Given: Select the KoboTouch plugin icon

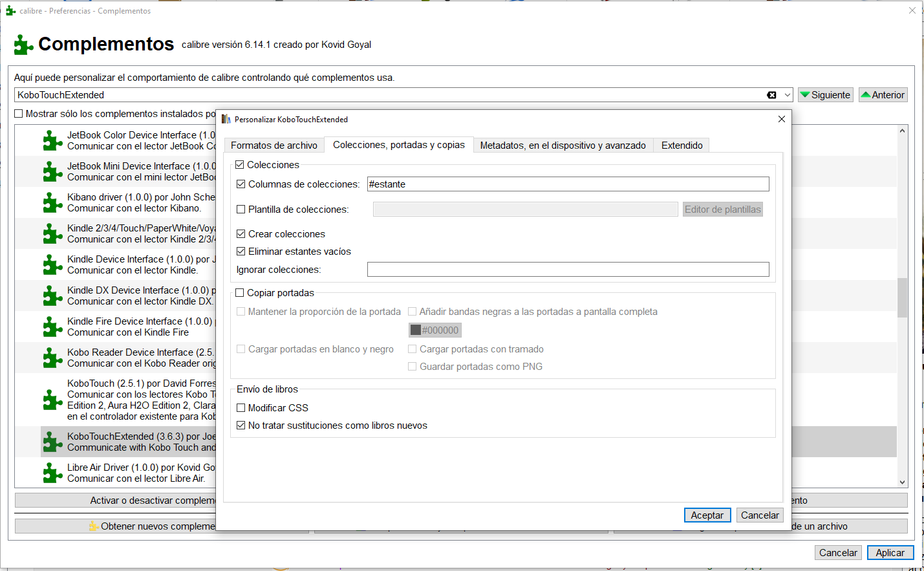Looking at the screenshot, I should click(x=52, y=400).
